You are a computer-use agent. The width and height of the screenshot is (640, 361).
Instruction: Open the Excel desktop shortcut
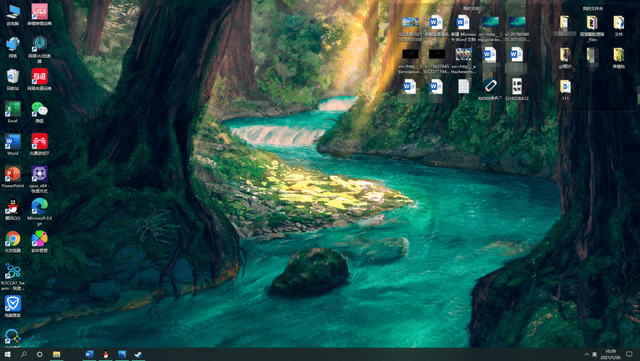[13, 111]
